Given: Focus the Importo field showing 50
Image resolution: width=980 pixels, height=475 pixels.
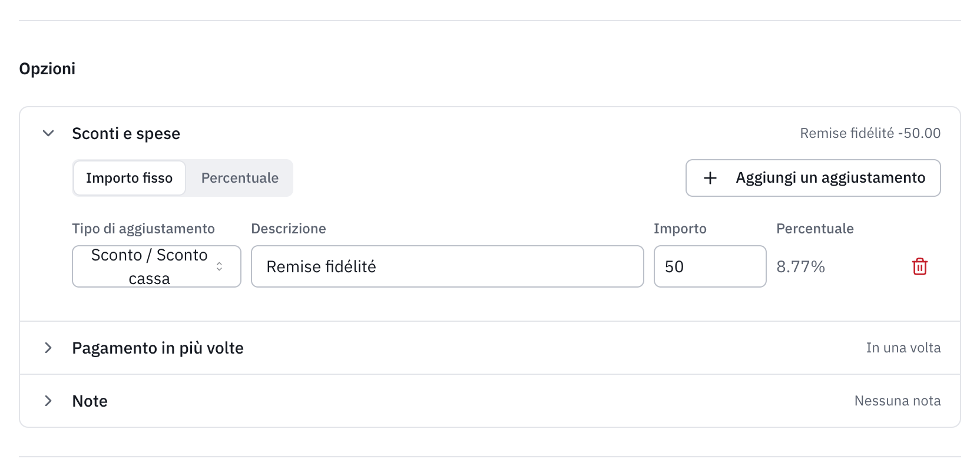Looking at the screenshot, I should 710,266.
